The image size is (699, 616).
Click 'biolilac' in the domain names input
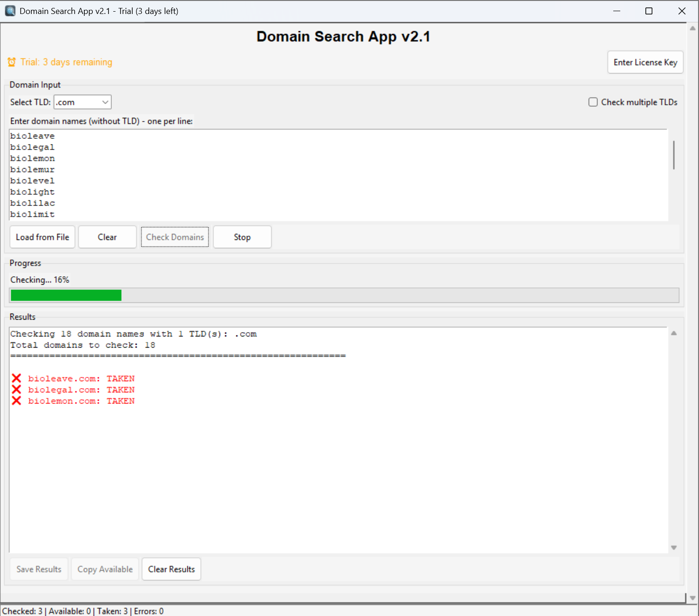click(x=33, y=203)
